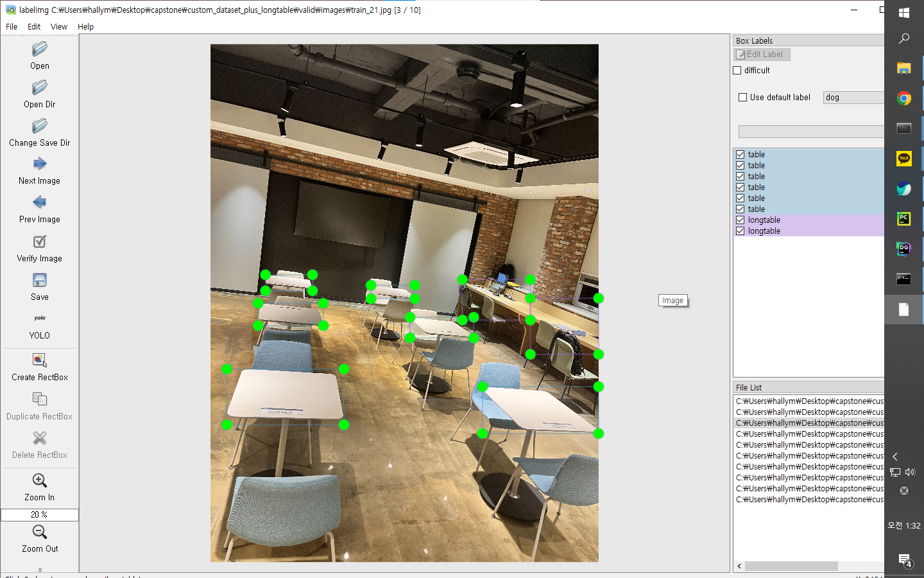Viewport: 924px width, 578px height.
Task: Click the clock showing 1:32
Action: (x=904, y=525)
